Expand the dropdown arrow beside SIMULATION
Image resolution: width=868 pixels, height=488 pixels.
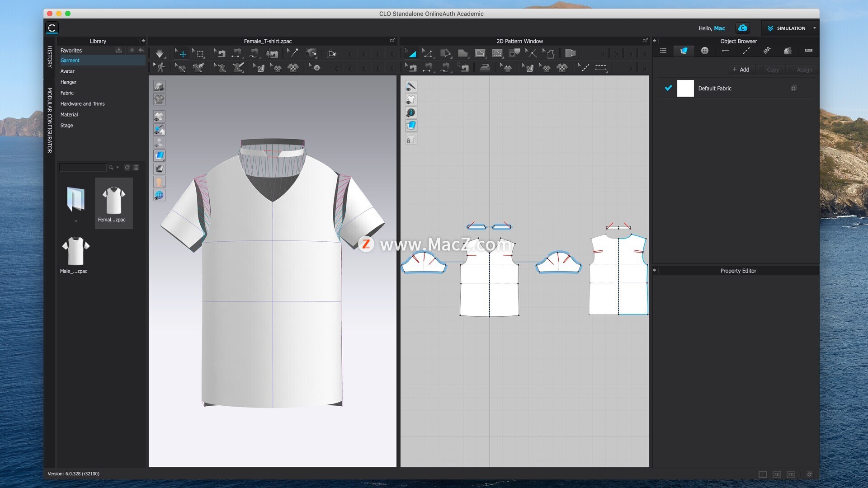[x=815, y=28]
